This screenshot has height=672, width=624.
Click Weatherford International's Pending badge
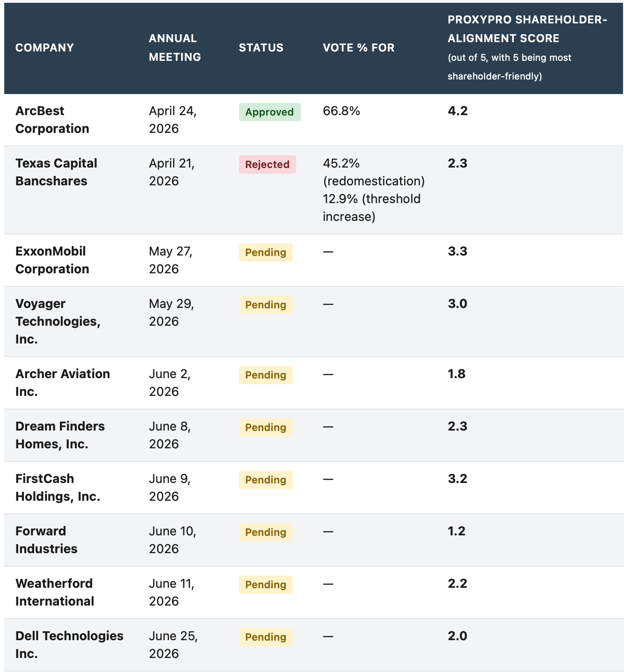click(x=266, y=585)
